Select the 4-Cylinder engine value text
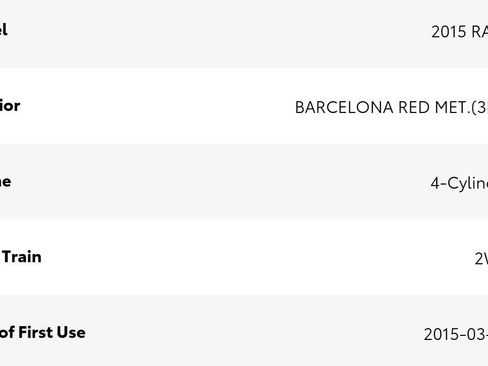 459,183
